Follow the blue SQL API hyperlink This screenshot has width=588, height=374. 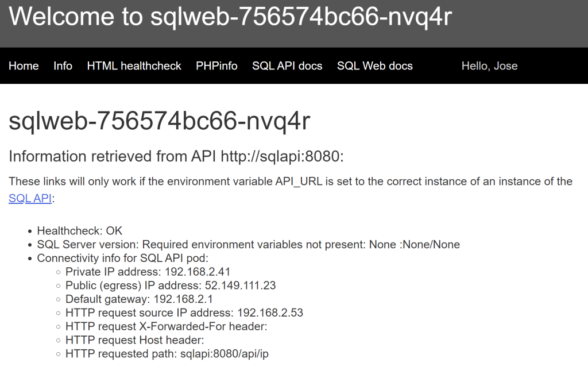(30, 199)
